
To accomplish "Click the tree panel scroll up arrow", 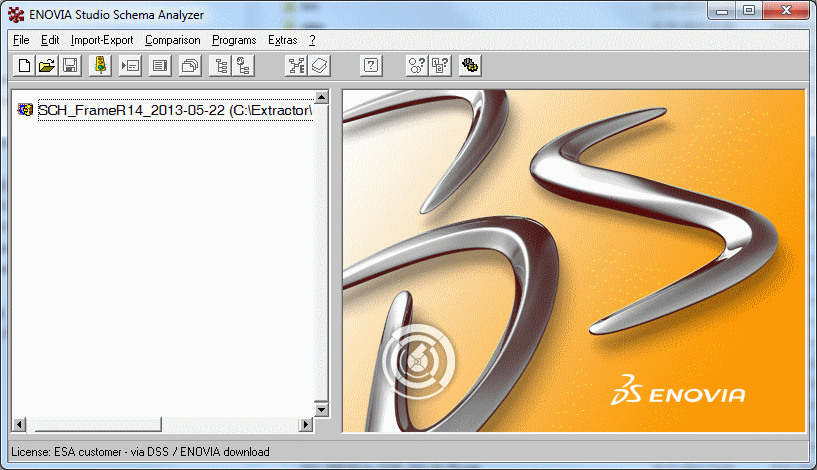I will [x=321, y=97].
